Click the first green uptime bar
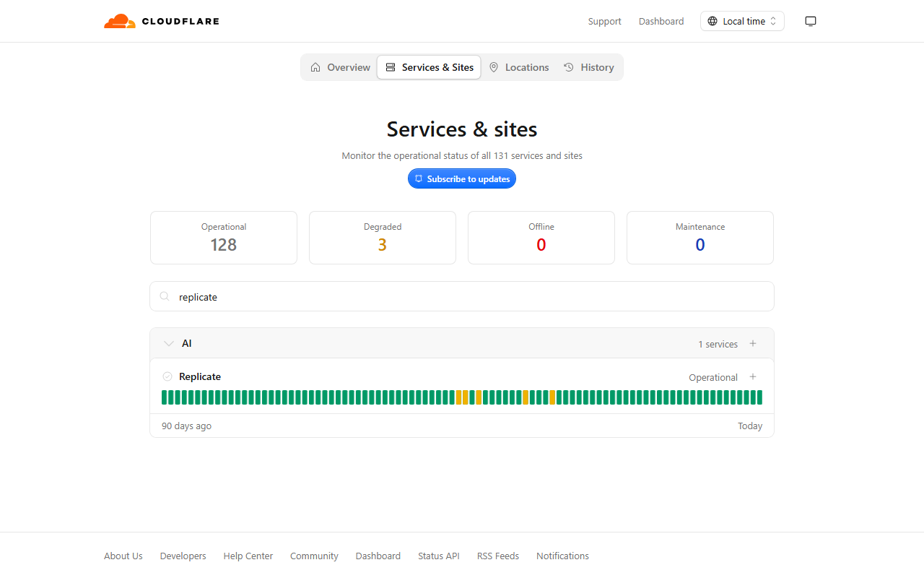The width and height of the screenshot is (924, 578). pyautogui.click(x=165, y=397)
